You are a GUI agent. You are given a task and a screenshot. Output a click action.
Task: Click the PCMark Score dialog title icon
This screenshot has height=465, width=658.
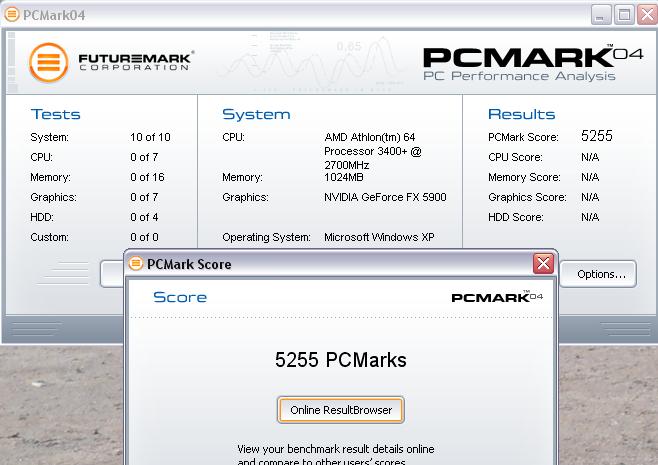[136, 264]
